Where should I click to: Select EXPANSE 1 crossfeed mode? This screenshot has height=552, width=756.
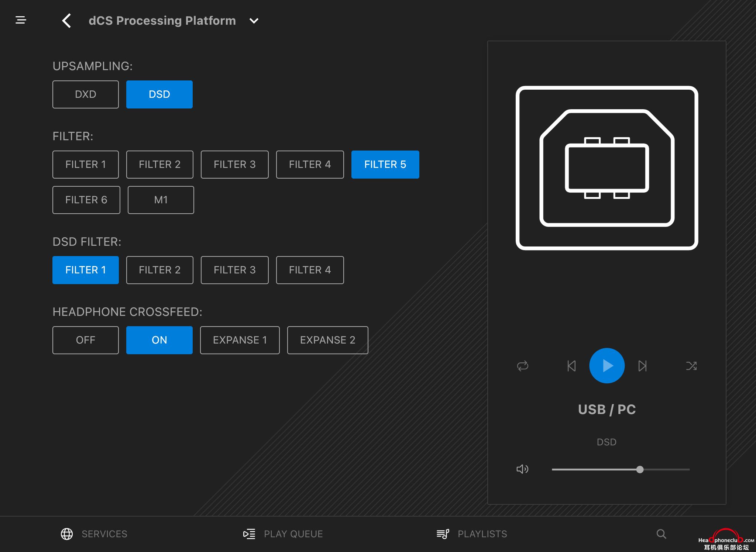click(240, 340)
